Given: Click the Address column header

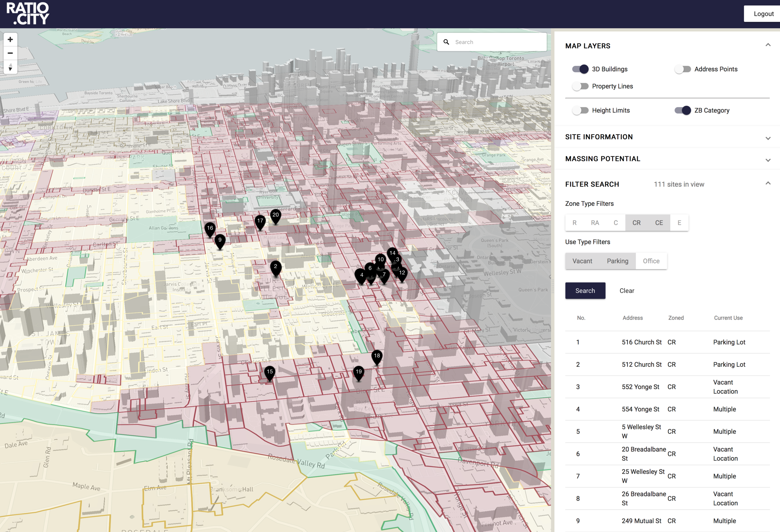Looking at the screenshot, I should tap(632, 318).
